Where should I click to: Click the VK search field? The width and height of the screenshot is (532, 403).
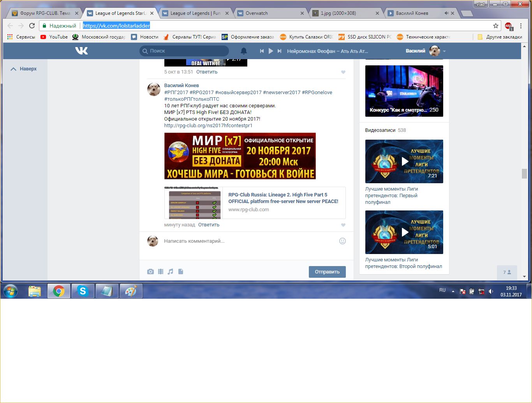(184, 51)
